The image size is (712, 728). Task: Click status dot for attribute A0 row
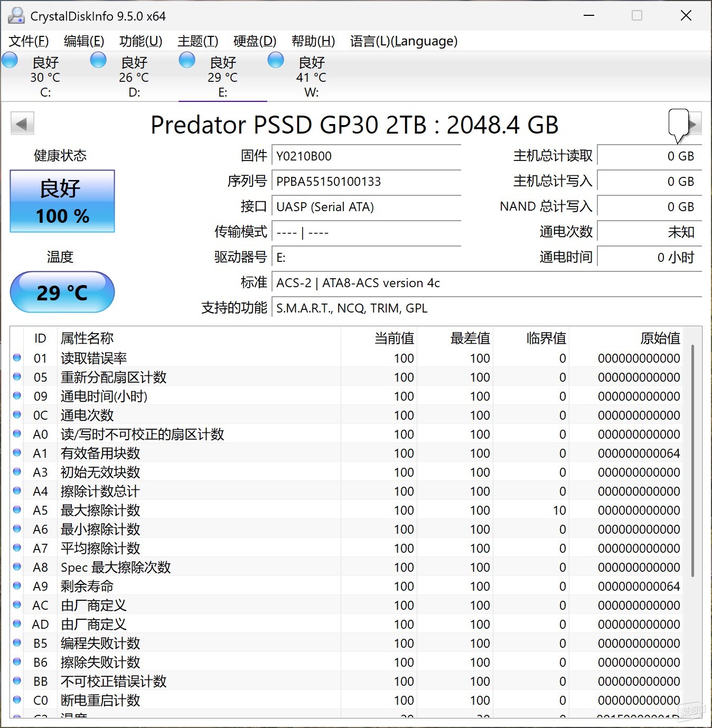point(17,434)
